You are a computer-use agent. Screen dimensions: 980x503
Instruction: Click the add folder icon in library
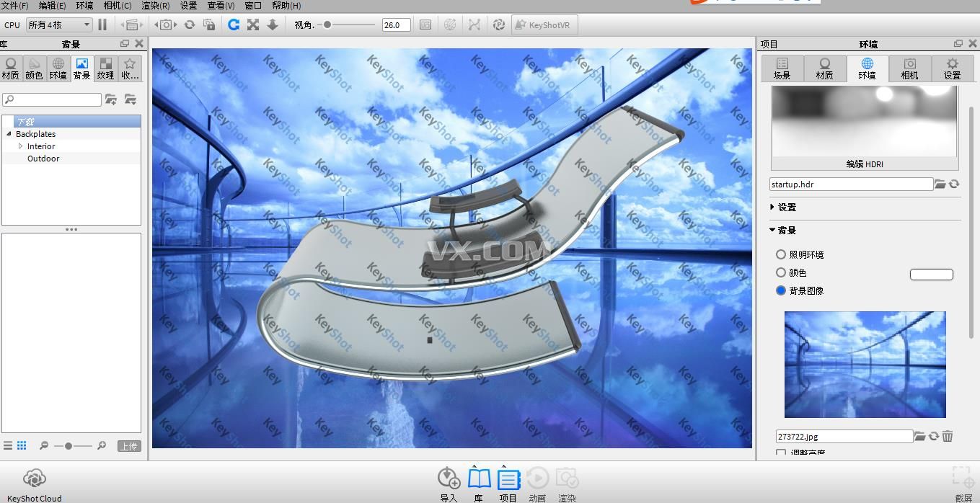click(x=111, y=99)
